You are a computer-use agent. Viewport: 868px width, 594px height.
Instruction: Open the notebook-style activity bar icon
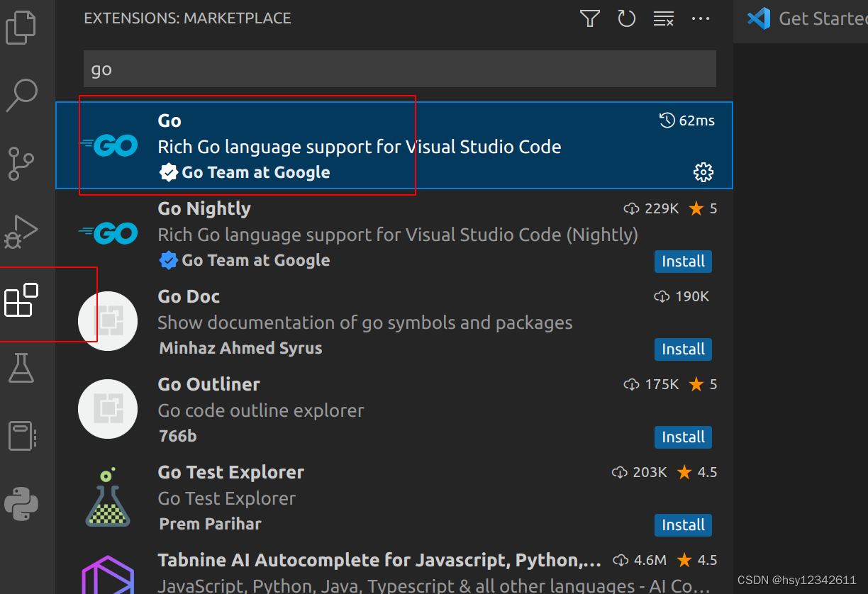pyautogui.click(x=21, y=436)
